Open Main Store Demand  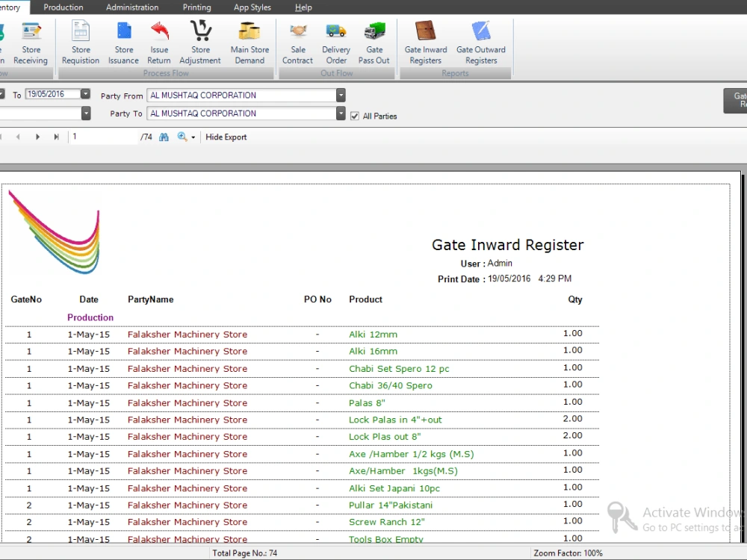(249, 43)
